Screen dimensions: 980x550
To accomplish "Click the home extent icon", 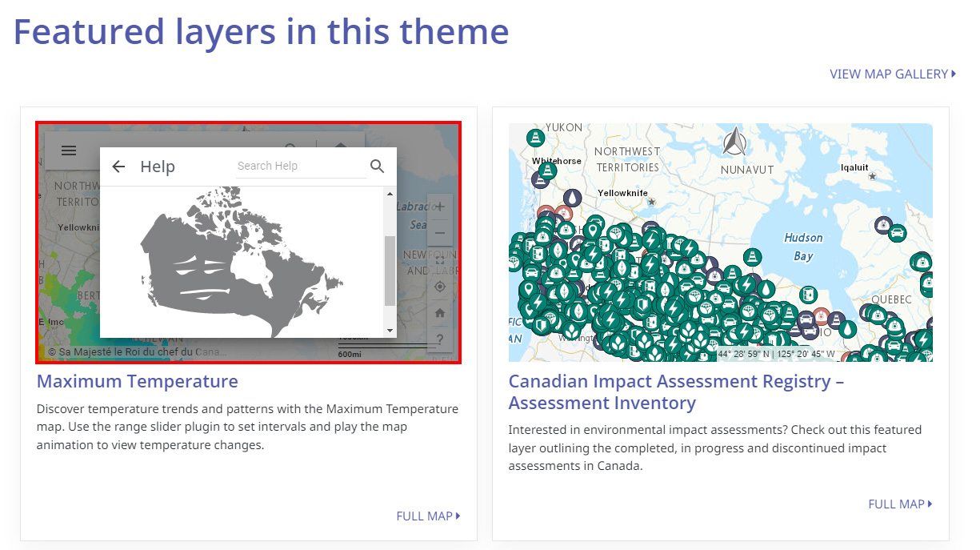I will coord(439,312).
